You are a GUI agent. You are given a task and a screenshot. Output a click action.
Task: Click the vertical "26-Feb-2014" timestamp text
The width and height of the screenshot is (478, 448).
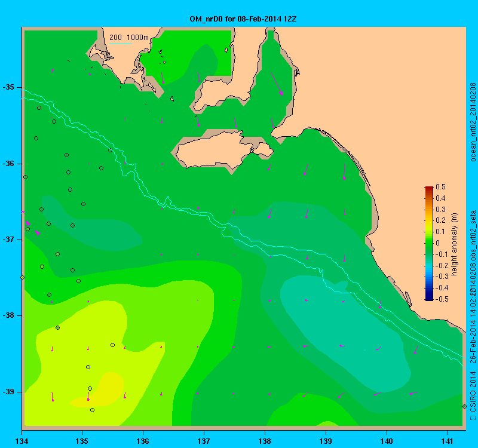473,341
